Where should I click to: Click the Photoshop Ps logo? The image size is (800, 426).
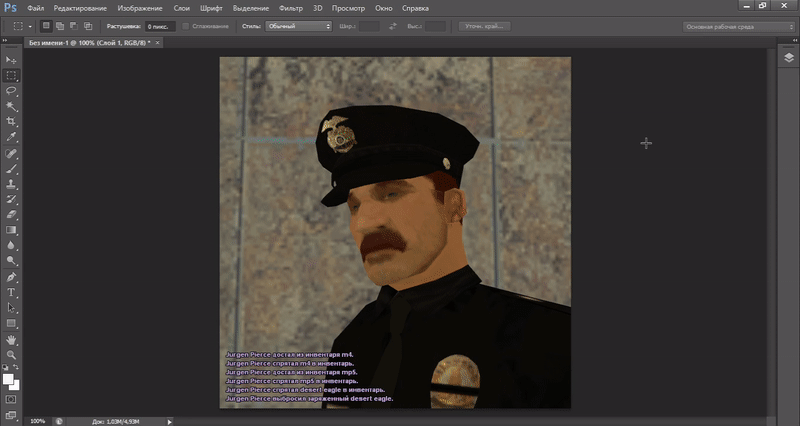pyautogui.click(x=10, y=8)
